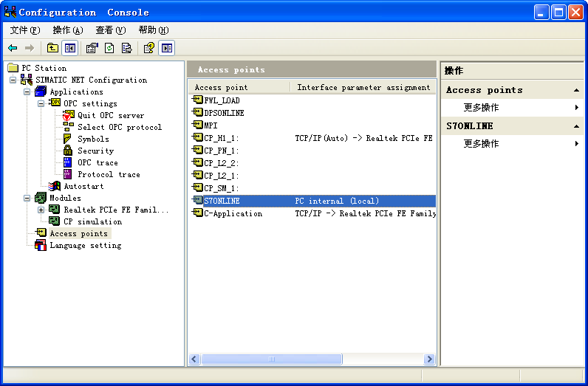Click 'PC internal (local)' assignment cell
This screenshot has width=588, height=386.
click(337, 201)
